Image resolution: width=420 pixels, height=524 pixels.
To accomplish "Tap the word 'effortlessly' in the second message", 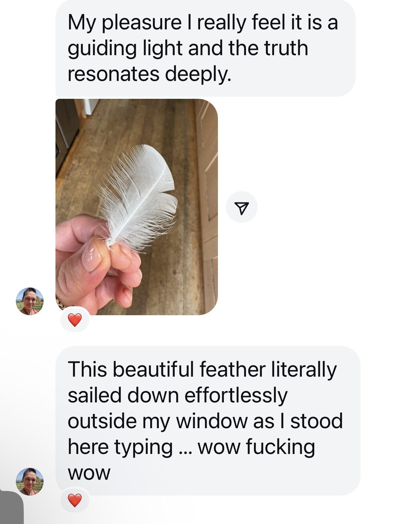I will coord(236,395).
